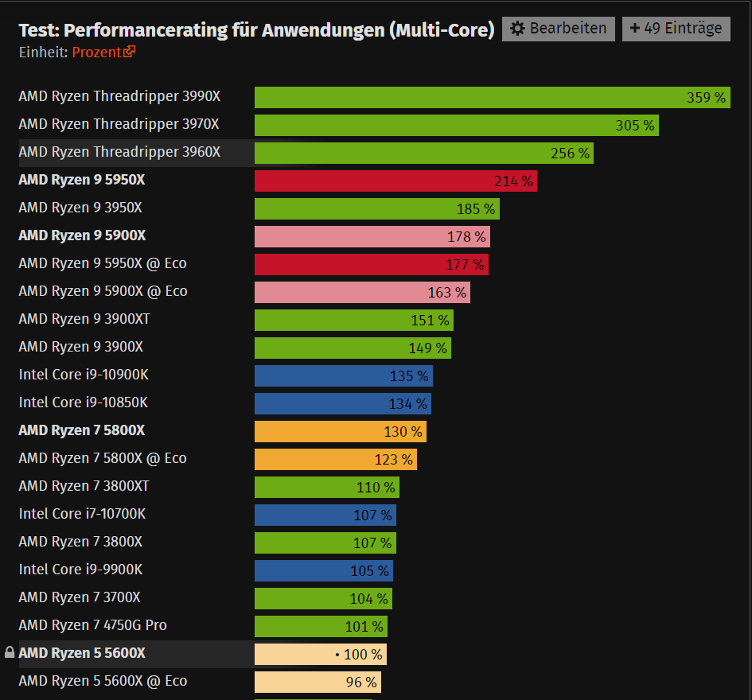
Task: Click the beige 96 % bar
Action: click(x=318, y=681)
